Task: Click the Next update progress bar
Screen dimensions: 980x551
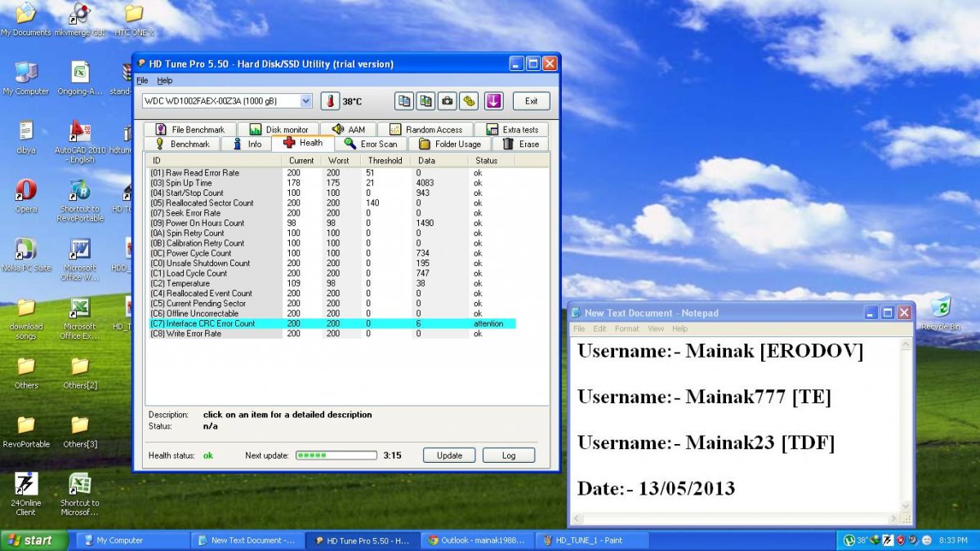Action: coord(336,455)
